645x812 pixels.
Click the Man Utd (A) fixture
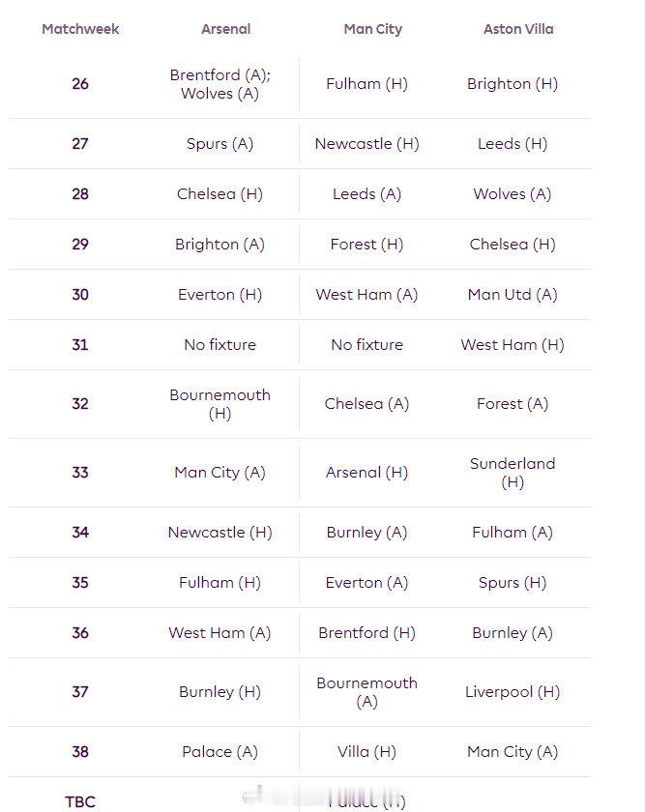513,295
